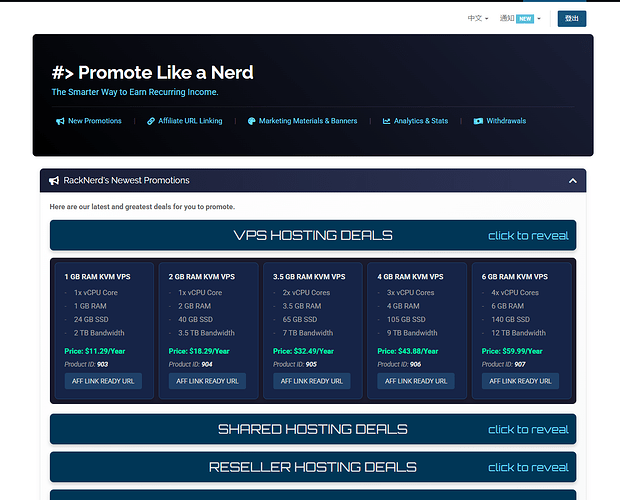Image resolution: width=620 pixels, height=500 pixels.
Task: Click the 12 TB Bandwidth spec line
Action: (x=518, y=333)
